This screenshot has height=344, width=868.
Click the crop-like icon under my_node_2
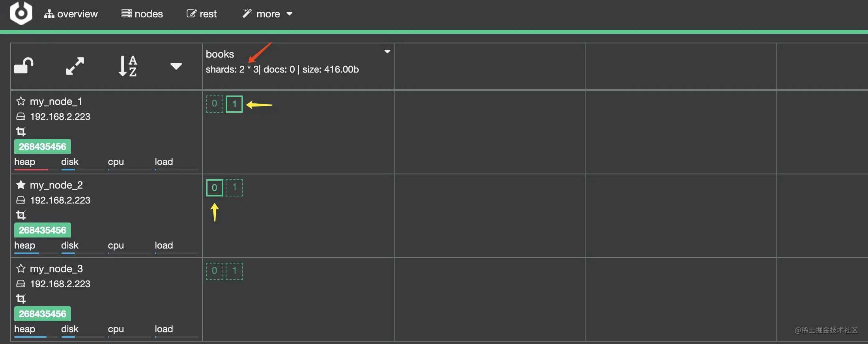pyautogui.click(x=21, y=215)
